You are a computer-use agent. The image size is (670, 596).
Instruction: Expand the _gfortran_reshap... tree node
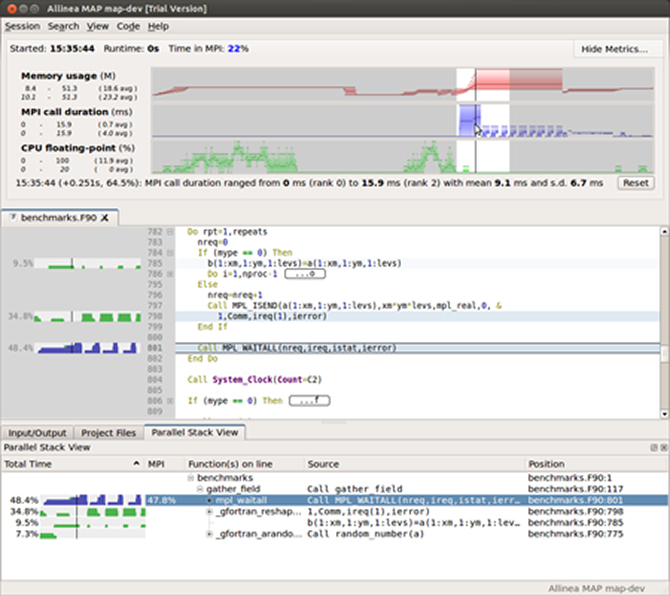tap(209, 511)
